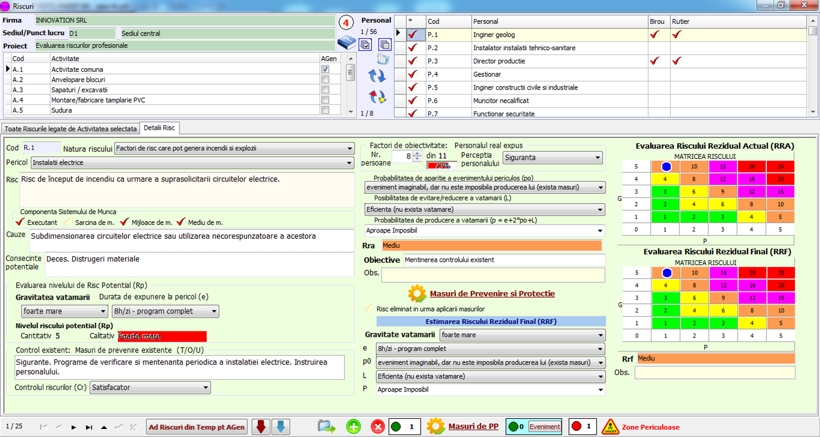Toggle the Sarcina de m. checkmark
The height and width of the screenshot is (437, 820).
point(69,222)
